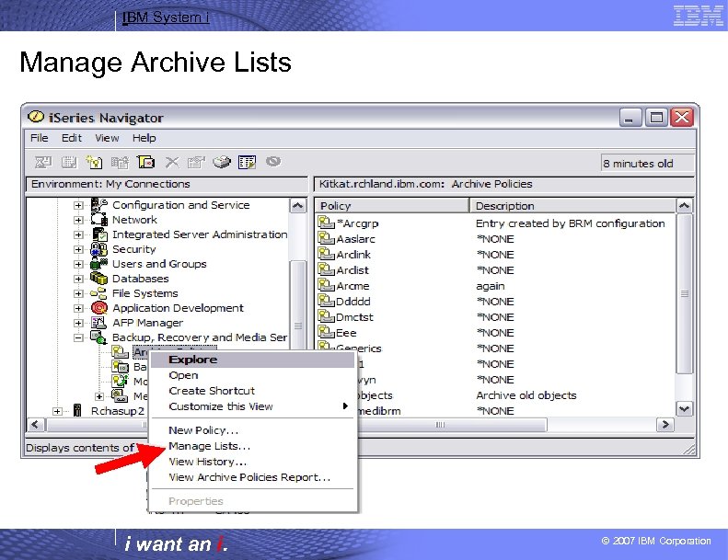This screenshot has width=728, height=560.
Task: Click the Backup, Recovery and Media Services icon
Action: click(98, 337)
